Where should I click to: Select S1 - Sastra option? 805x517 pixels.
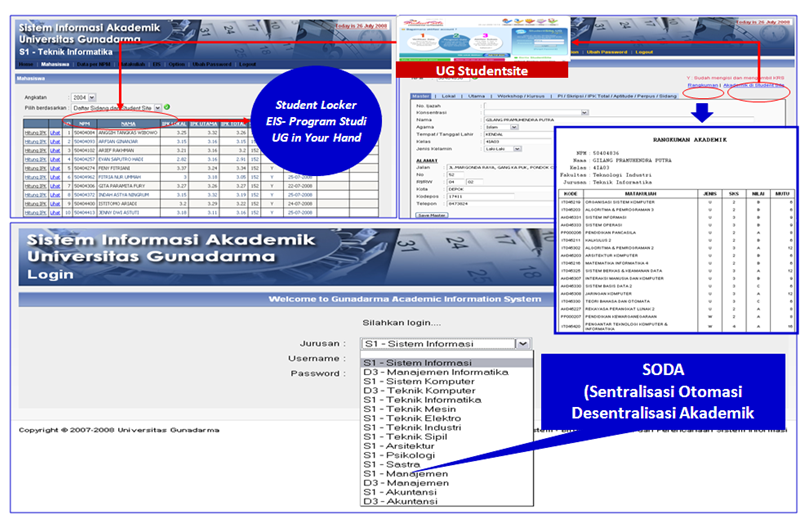click(447, 464)
